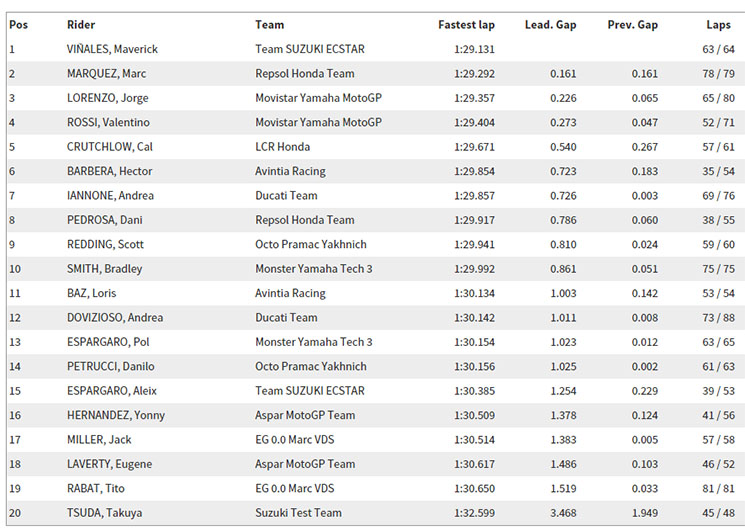Click the Team column header
This screenshot has height=531, width=745.
click(269, 25)
